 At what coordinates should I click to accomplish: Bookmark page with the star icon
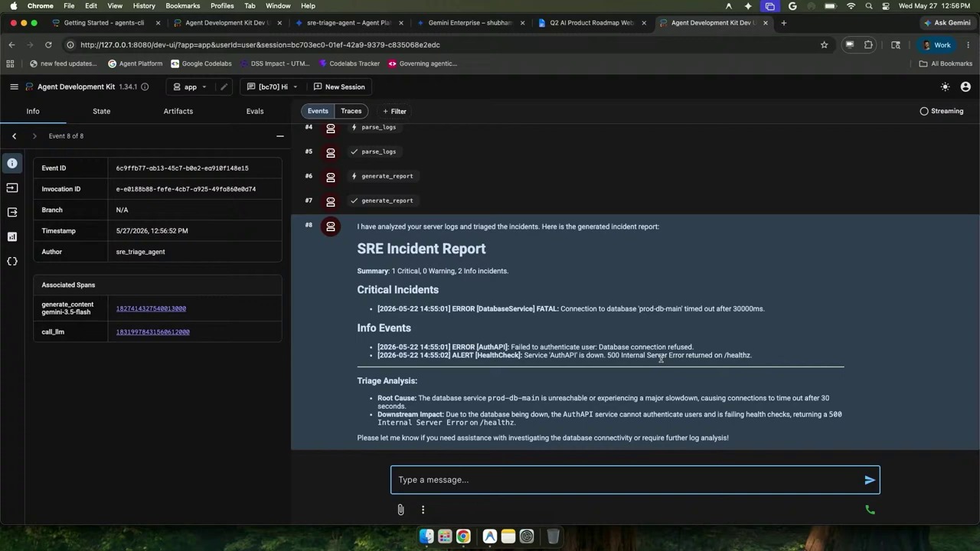click(x=824, y=45)
